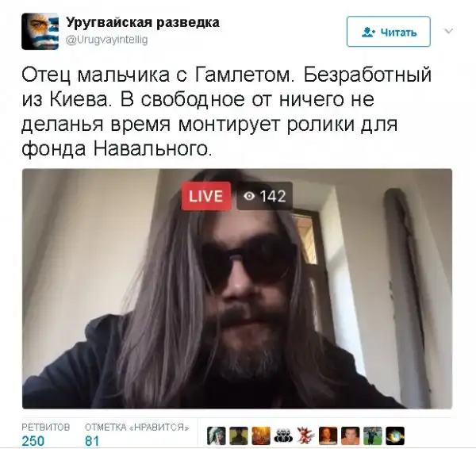Click the Читать follow button
Viewport: 476px width, 449px height.
coord(389,32)
